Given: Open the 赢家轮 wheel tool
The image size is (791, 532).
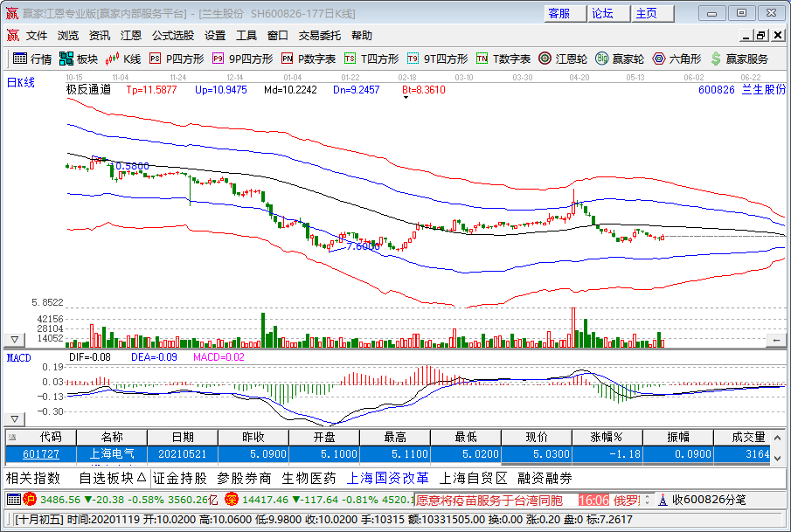Looking at the screenshot, I should (620, 59).
